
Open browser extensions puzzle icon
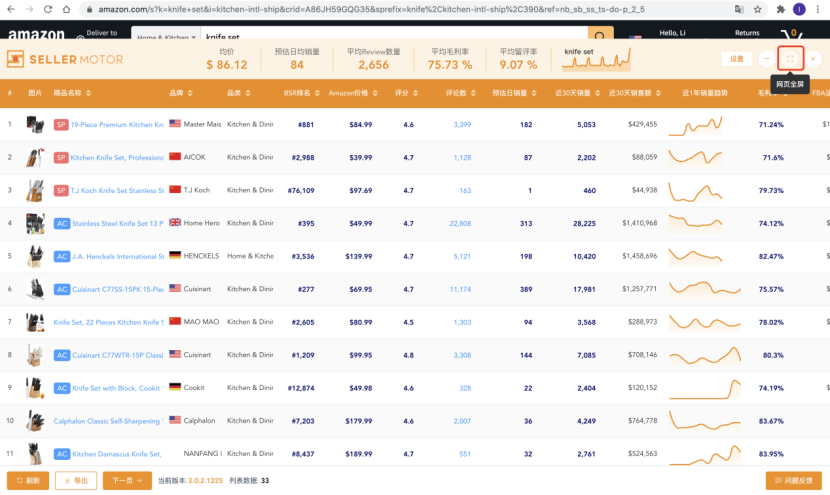coord(779,9)
